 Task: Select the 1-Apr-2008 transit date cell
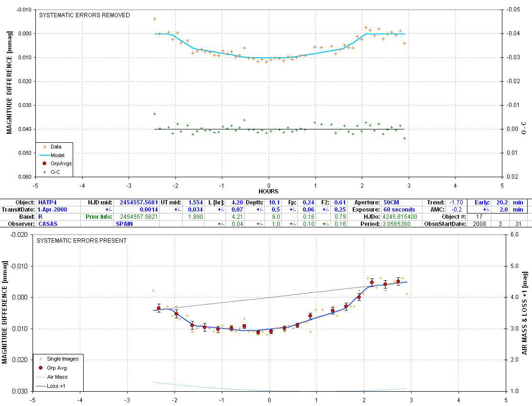(x=52, y=210)
